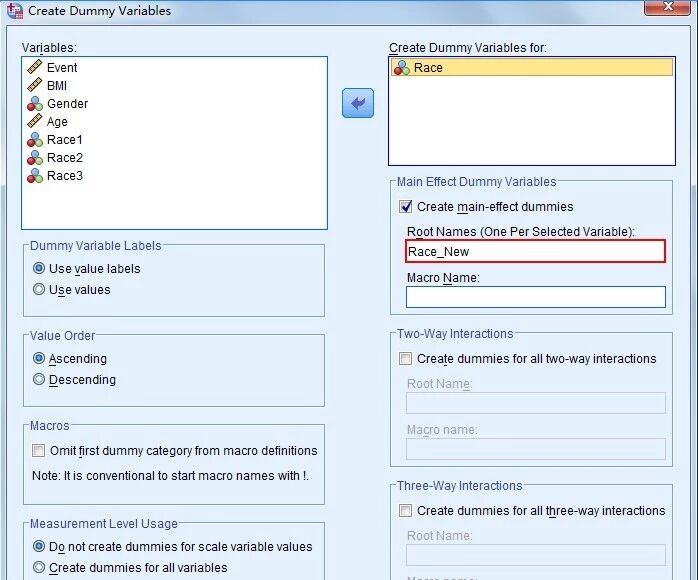Screen dimensions: 698x580
Task: Click the ruler icon beside BMI
Action: click(x=35, y=85)
